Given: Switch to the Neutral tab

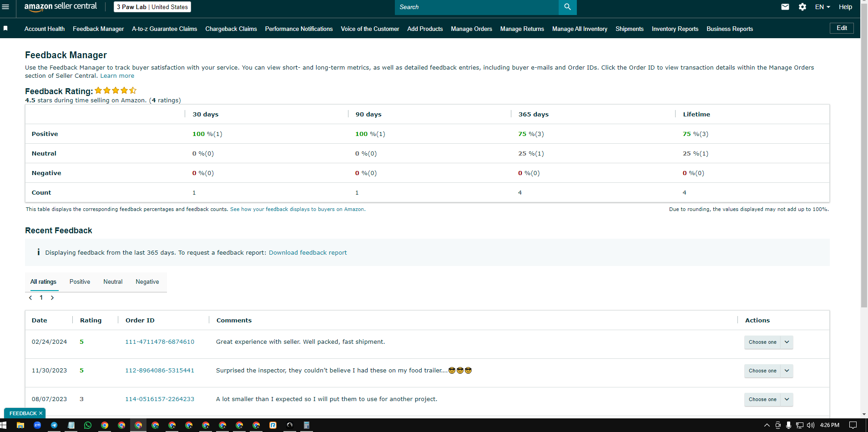Looking at the screenshot, I should tap(113, 282).
